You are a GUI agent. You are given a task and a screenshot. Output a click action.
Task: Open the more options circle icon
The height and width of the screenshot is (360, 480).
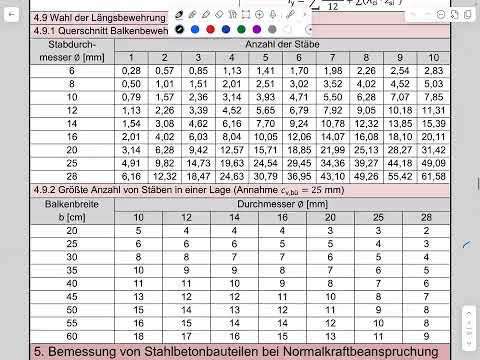tap(441, 14)
